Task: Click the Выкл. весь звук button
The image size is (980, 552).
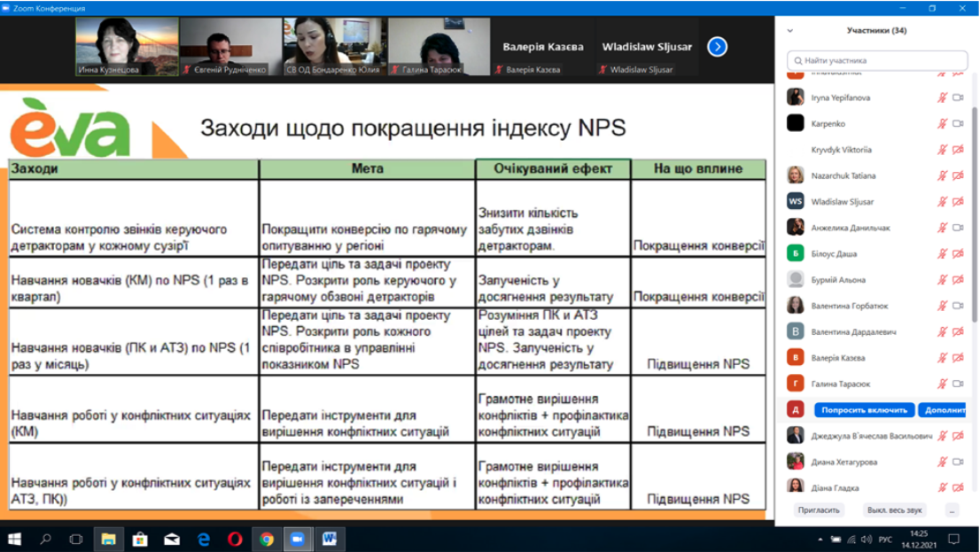Action: tap(895, 510)
